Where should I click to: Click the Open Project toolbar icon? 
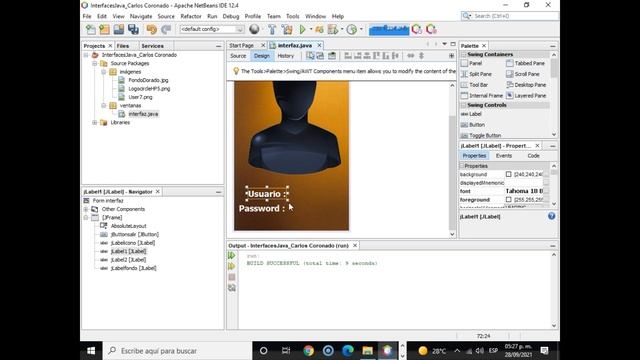119,29
